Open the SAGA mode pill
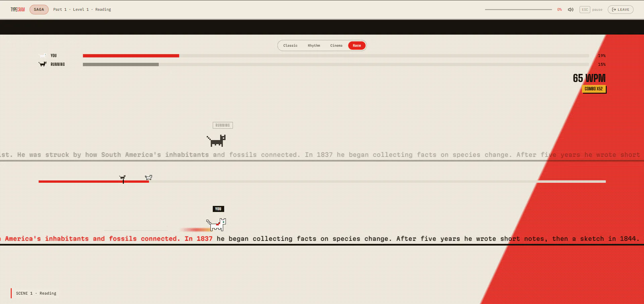The height and width of the screenshot is (304, 644). (x=39, y=9)
